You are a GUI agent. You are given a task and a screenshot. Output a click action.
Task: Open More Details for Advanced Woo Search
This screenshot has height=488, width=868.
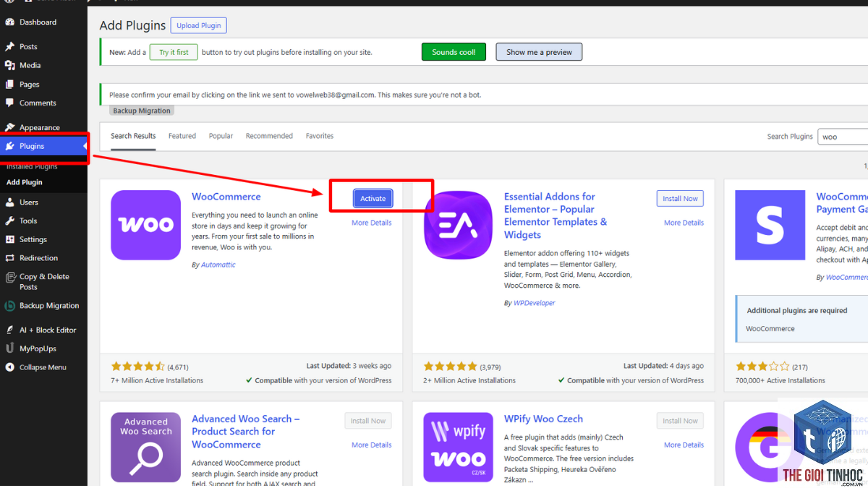pos(372,445)
